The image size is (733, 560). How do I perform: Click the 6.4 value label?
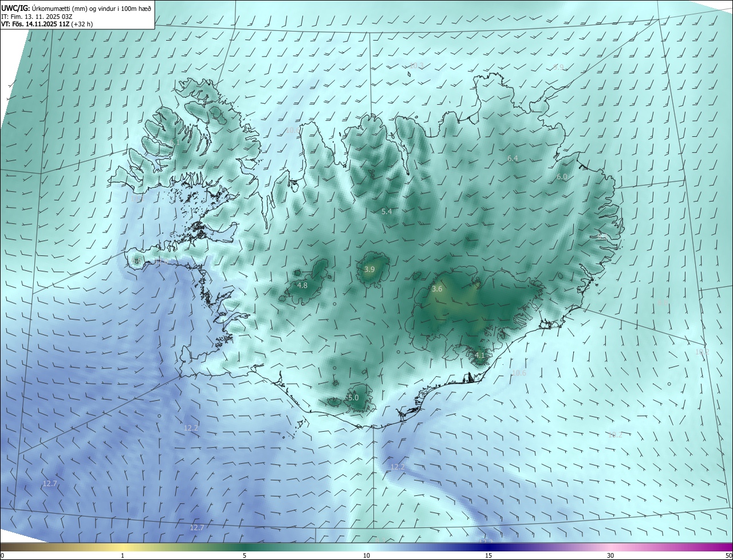coord(513,158)
